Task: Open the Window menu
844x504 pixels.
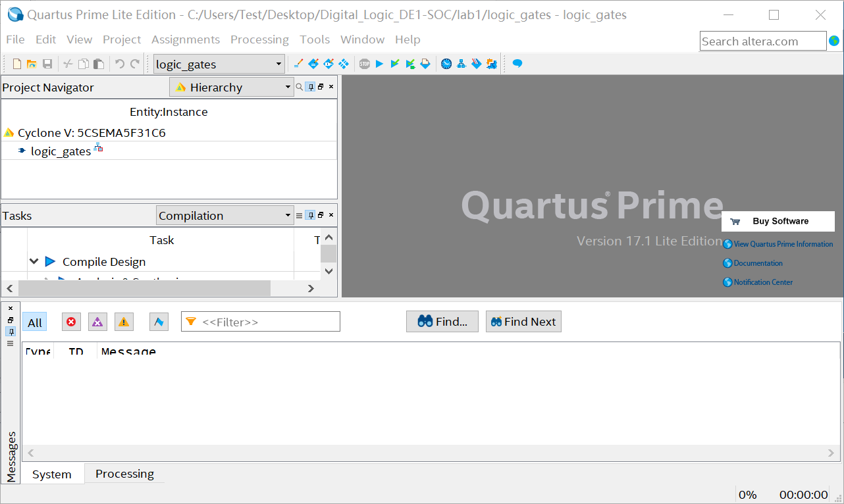Action: click(362, 39)
